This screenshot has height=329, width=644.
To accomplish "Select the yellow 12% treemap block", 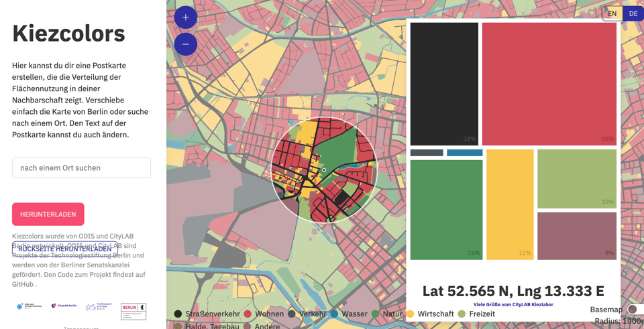I will (510, 204).
